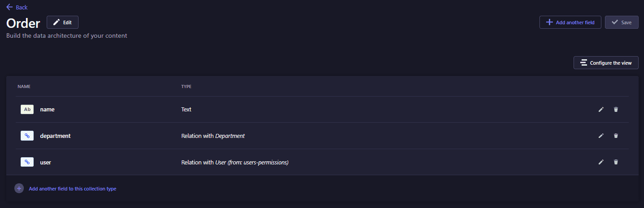Click the Edit button next to Order
644x208 pixels.
[x=62, y=22]
